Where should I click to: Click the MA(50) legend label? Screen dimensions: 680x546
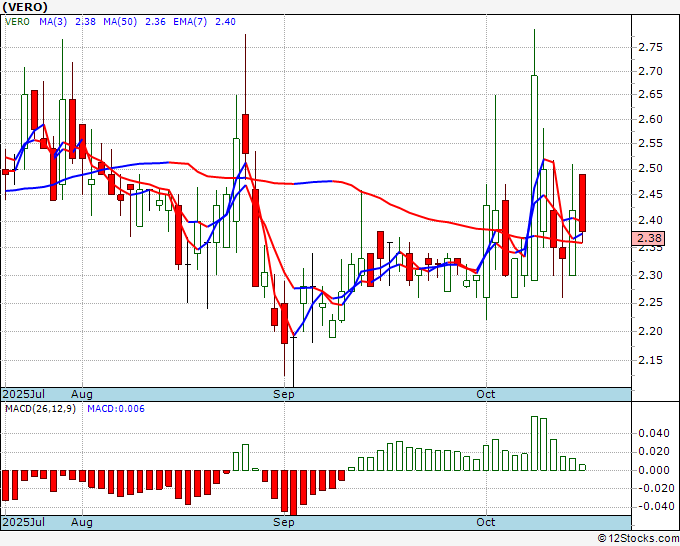(120, 22)
